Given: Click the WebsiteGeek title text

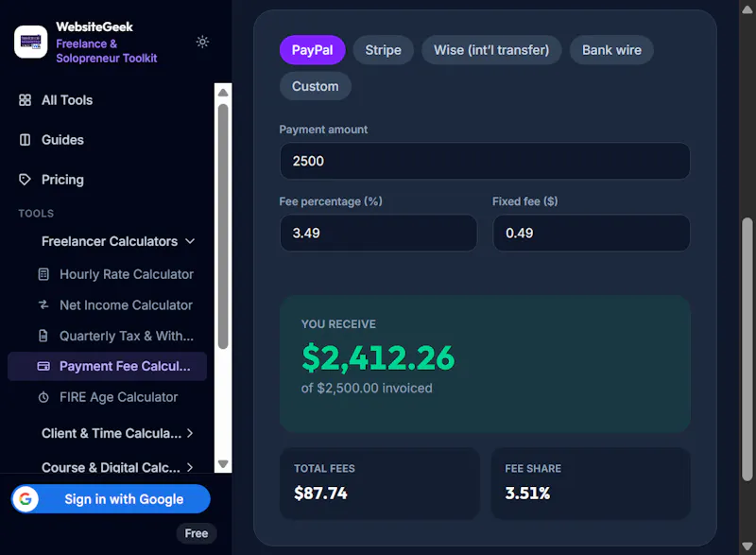Looking at the screenshot, I should coord(94,27).
